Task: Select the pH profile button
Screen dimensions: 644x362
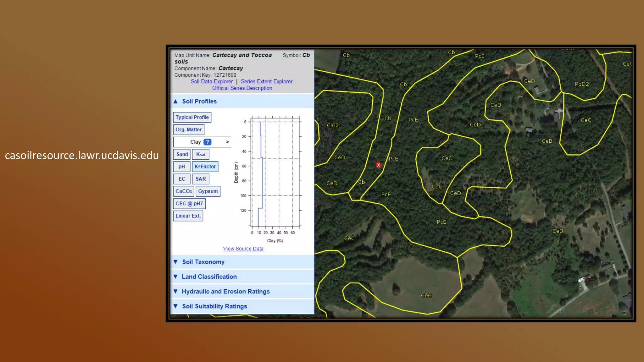Action: click(182, 167)
